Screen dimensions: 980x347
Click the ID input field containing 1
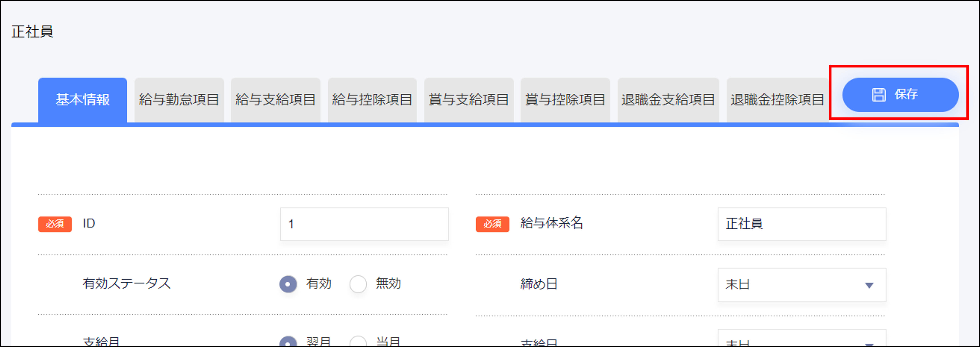point(364,224)
